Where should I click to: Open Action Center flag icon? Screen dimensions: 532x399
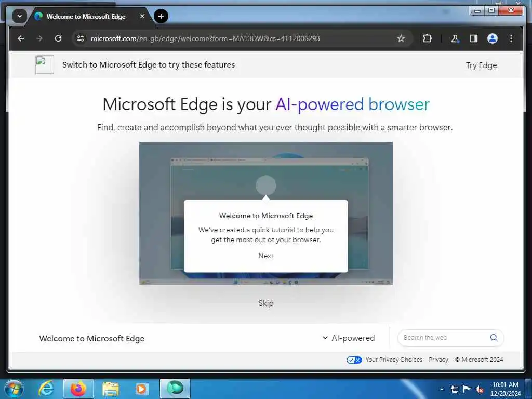[467, 389]
